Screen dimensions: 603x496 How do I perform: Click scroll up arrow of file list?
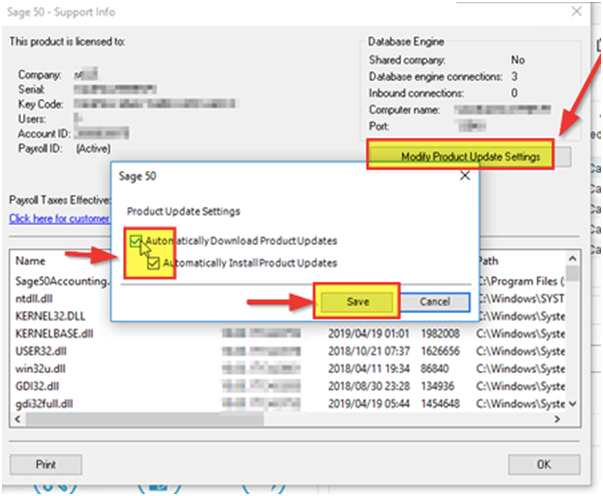point(572,258)
